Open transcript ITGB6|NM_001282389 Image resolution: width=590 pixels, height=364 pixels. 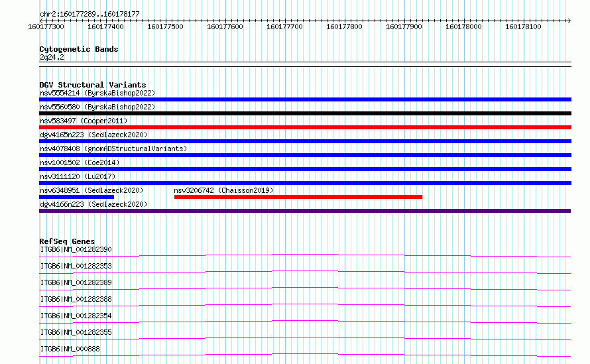click(76, 282)
